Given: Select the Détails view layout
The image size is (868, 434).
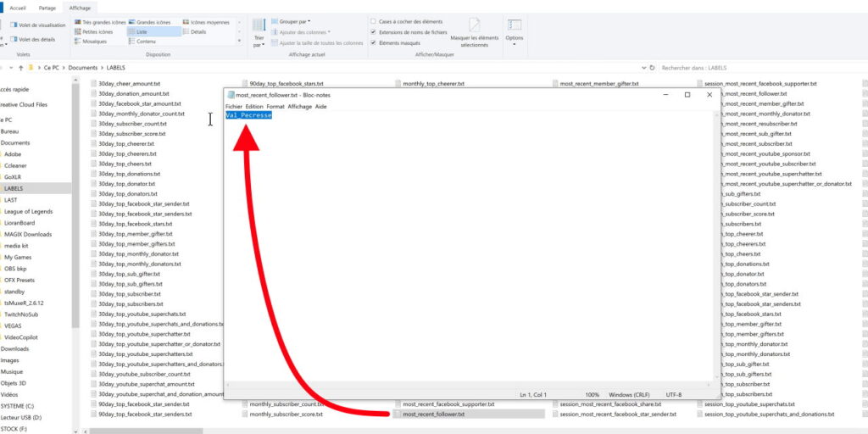Looking at the screenshot, I should click(x=198, y=31).
